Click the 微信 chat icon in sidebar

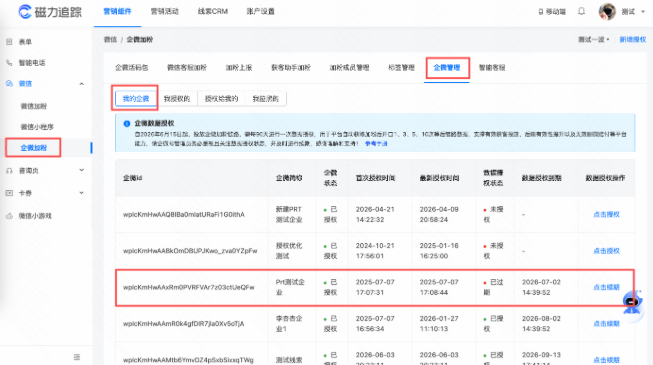[9, 83]
